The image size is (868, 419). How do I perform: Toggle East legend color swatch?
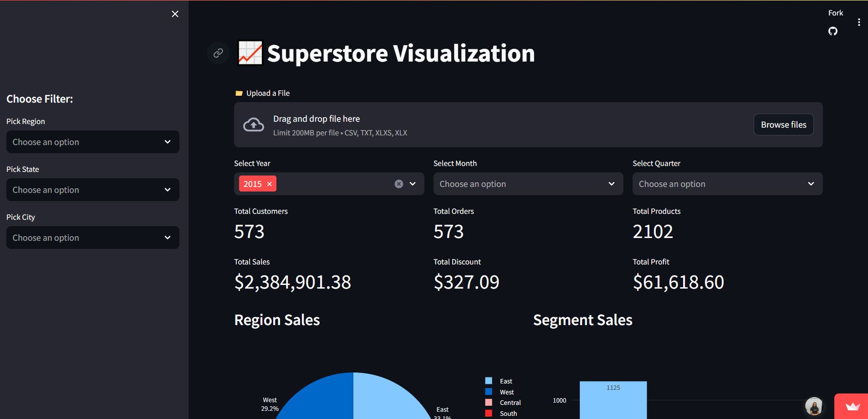click(489, 381)
